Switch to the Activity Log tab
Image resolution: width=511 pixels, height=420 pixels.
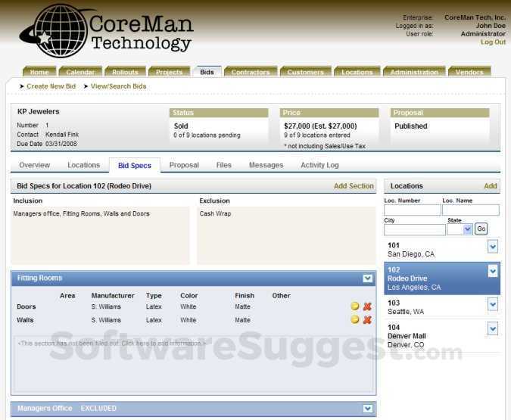pyautogui.click(x=319, y=165)
